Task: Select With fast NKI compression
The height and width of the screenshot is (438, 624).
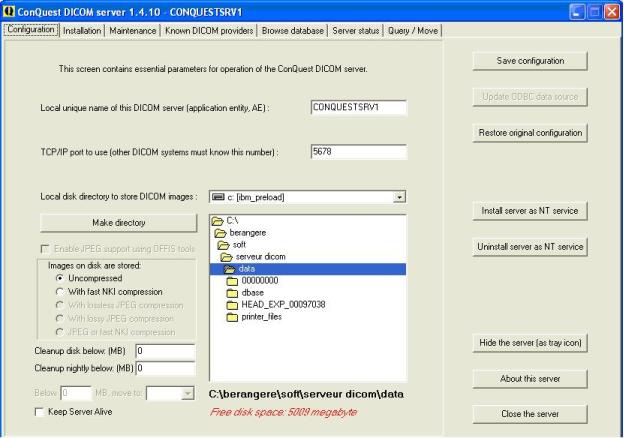Action: click(x=60, y=292)
